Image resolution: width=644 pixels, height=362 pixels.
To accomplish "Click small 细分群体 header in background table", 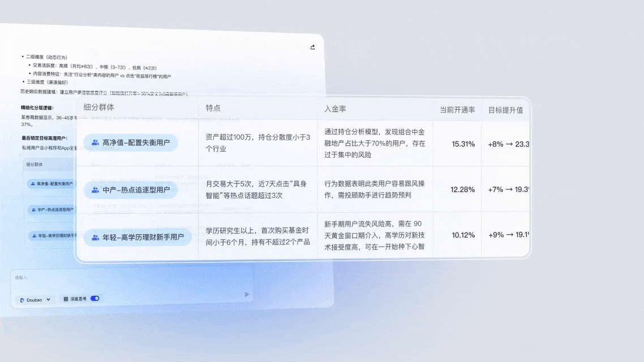I will click(35, 164).
